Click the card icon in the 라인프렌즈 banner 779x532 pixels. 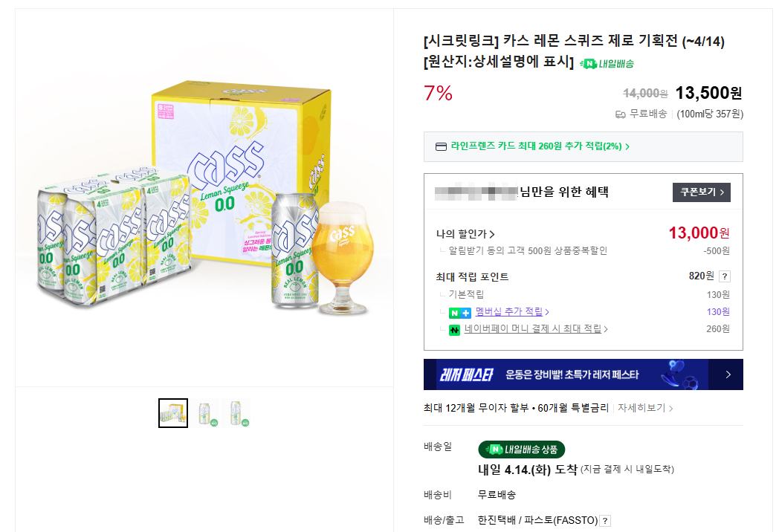(x=441, y=146)
